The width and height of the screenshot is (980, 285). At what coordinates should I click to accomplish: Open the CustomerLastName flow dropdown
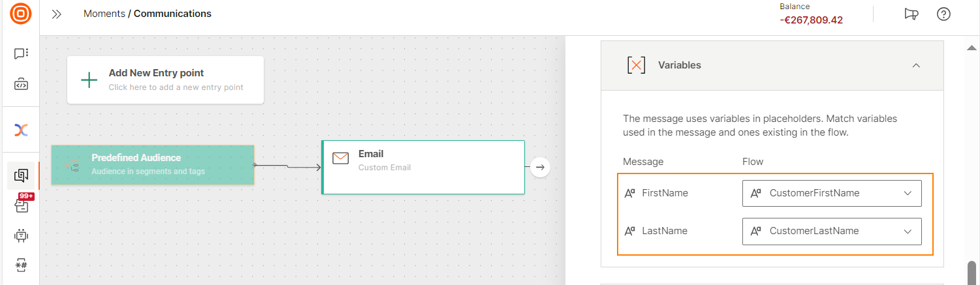point(832,231)
